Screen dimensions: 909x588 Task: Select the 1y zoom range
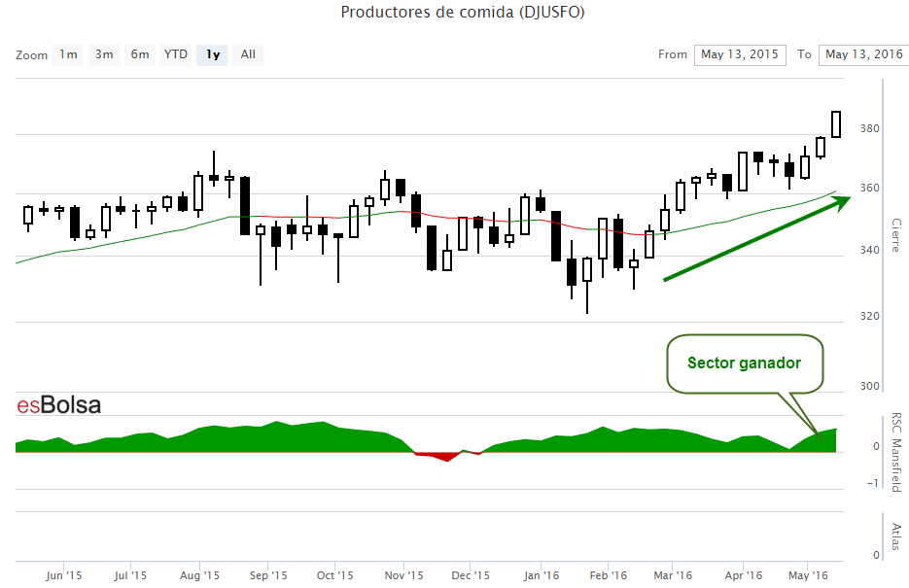click(212, 54)
